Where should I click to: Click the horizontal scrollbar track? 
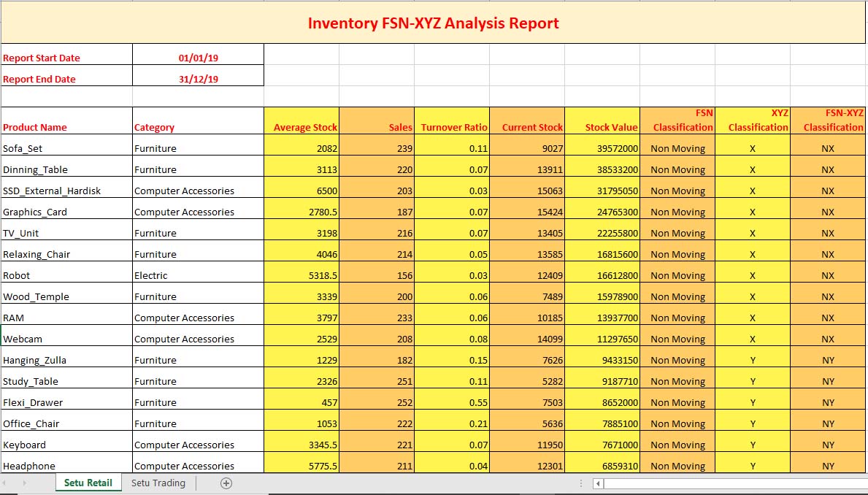pyautogui.click(x=730, y=483)
